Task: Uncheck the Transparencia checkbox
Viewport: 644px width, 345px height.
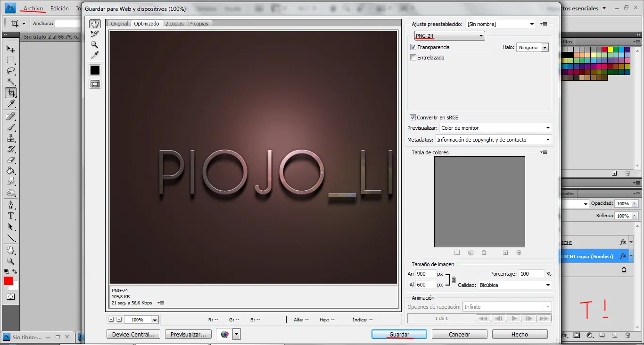Action: (x=413, y=47)
